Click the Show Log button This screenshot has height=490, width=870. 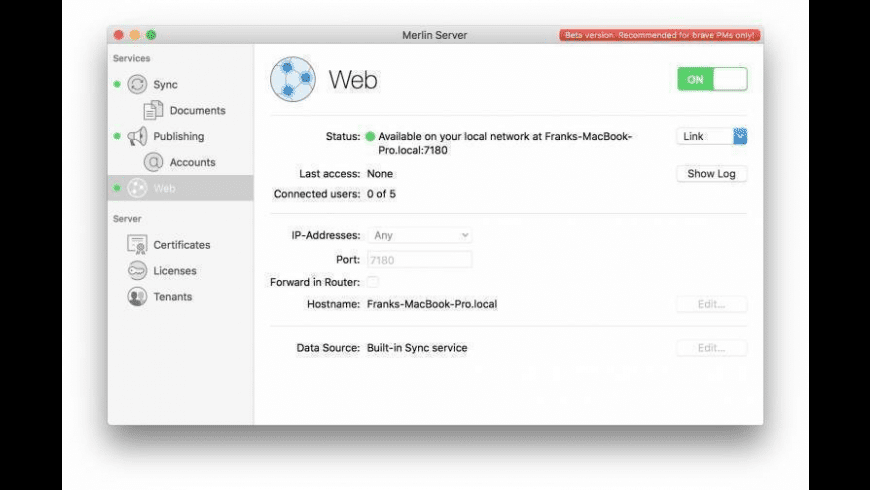tap(711, 174)
